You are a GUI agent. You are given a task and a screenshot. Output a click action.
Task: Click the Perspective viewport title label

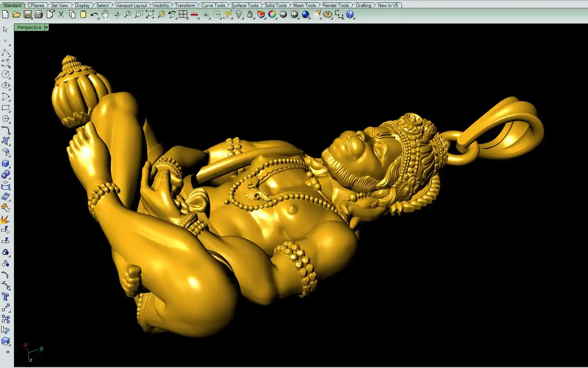29,27
